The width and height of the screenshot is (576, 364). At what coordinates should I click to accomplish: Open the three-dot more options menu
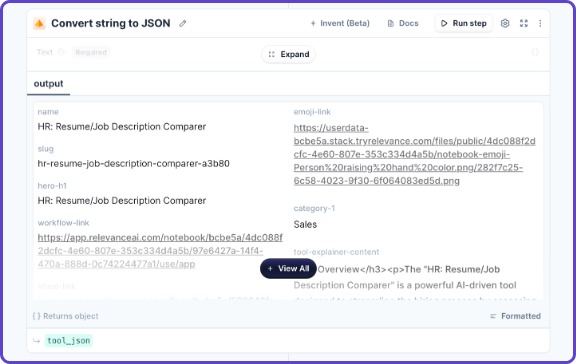pos(540,23)
